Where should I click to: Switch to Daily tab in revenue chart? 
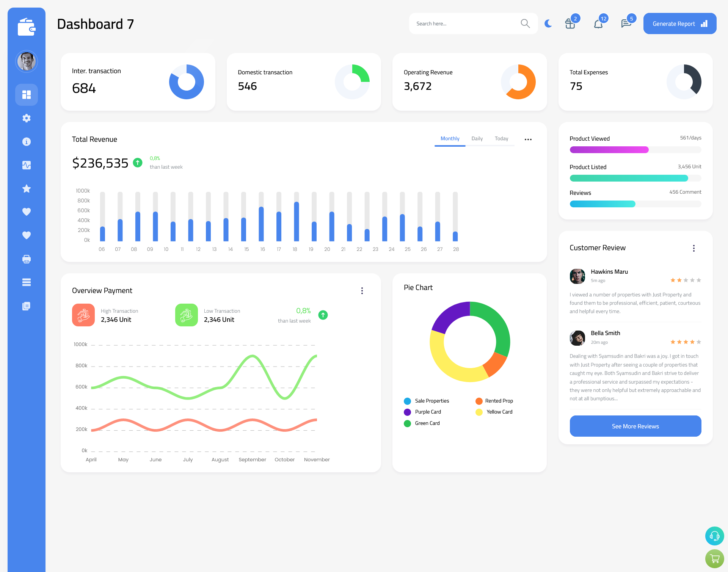tap(477, 139)
